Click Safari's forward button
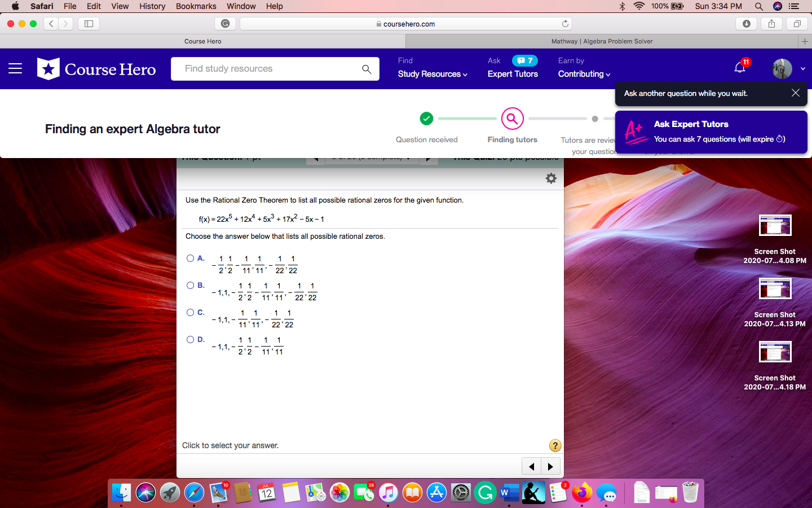This screenshot has width=812, height=508. [x=66, y=24]
